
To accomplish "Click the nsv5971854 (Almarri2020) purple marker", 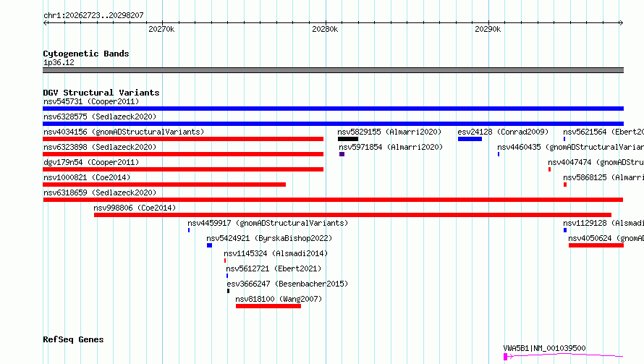I will click(342, 154).
